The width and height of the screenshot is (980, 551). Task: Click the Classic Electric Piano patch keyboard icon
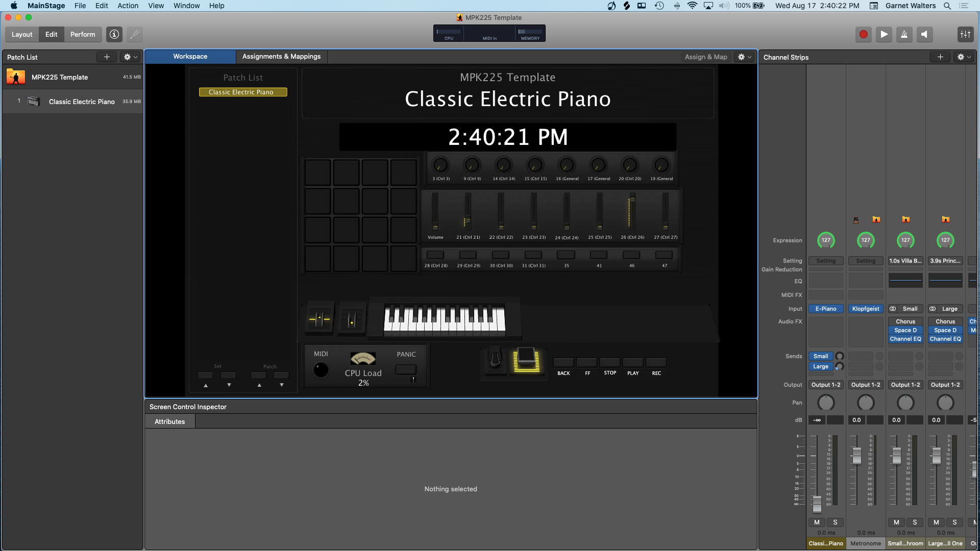point(33,102)
